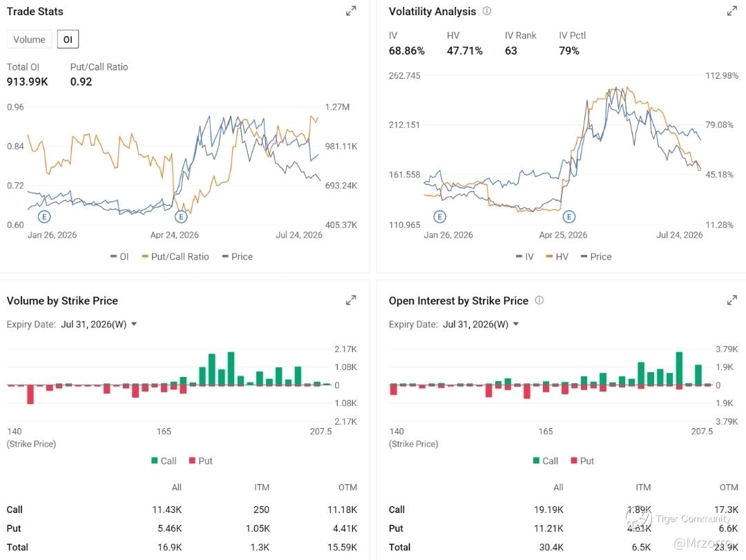The height and width of the screenshot is (560, 746).
Task: Open Expiry Date dropdown in Volume by Strike
Action: (99, 325)
